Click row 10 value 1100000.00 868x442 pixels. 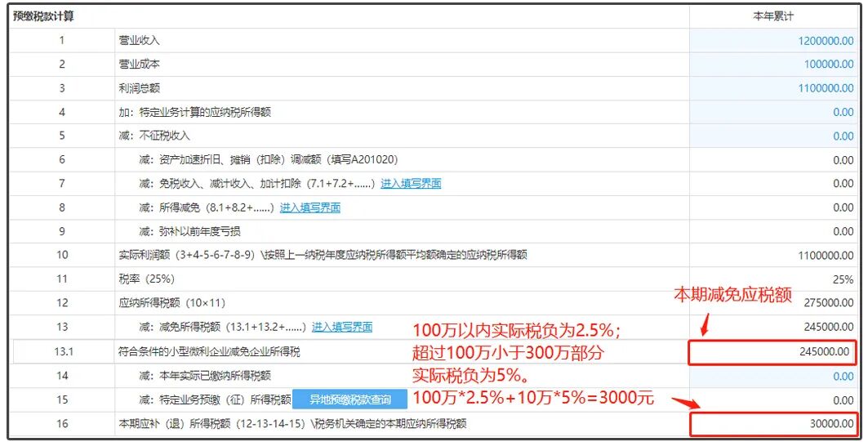[x=826, y=256]
